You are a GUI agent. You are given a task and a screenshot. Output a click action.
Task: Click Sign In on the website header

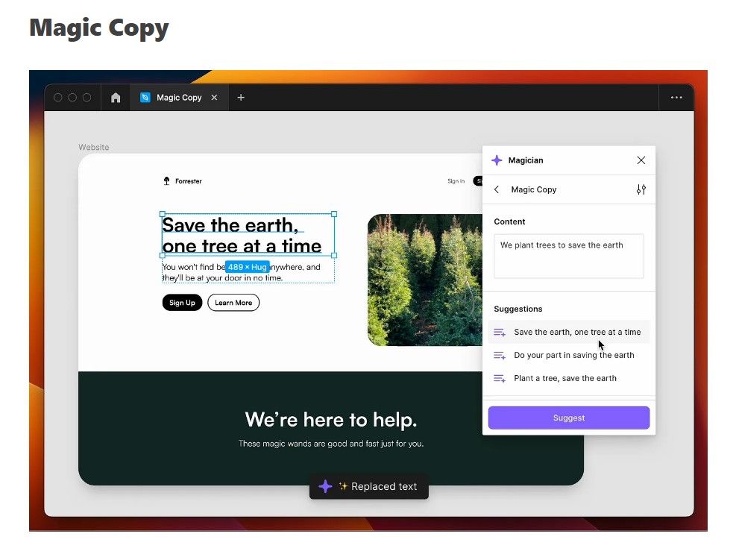click(x=456, y=180)
